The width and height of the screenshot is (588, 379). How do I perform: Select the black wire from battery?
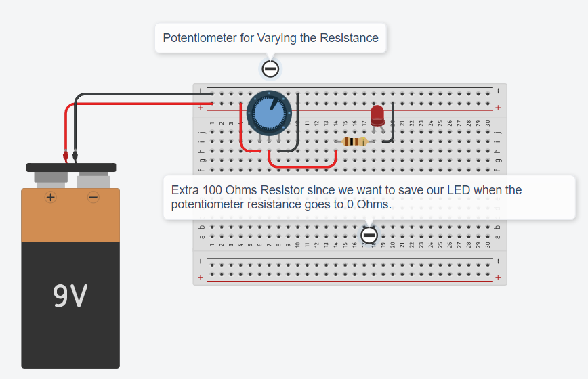pos(142,94)
